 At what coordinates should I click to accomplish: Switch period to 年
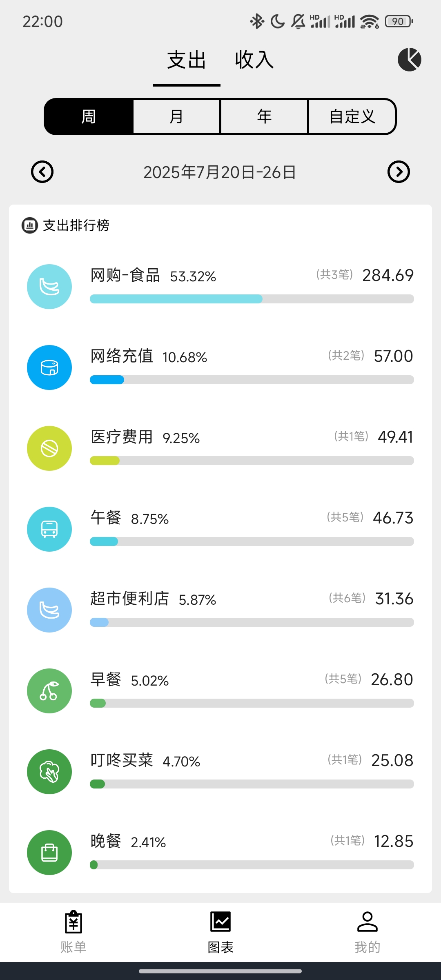coord(264,117)
